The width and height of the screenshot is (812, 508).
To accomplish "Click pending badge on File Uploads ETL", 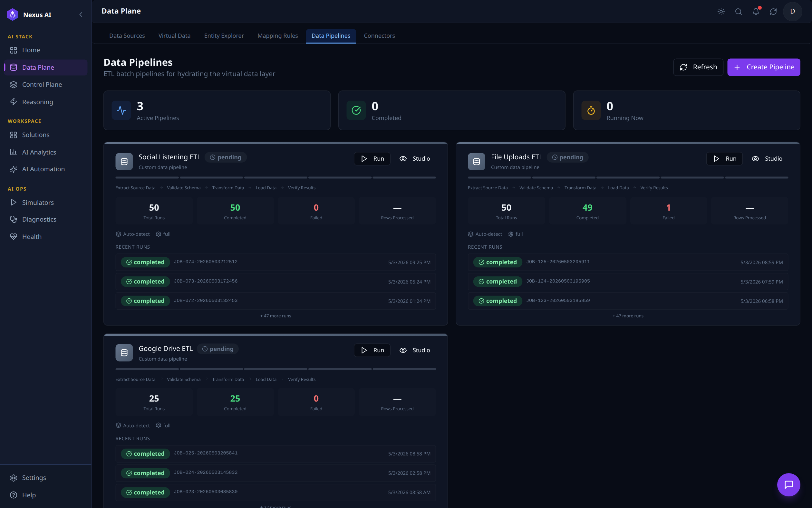I will [567, 157].
